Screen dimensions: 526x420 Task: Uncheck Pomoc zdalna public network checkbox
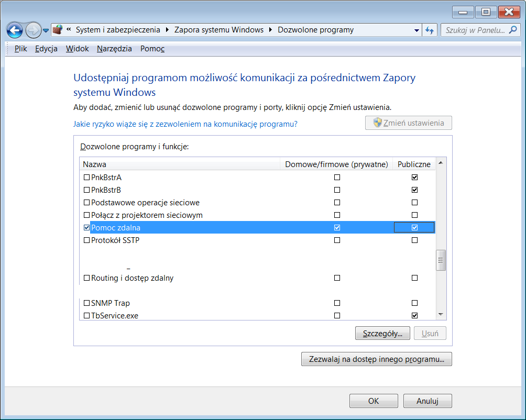(414, 228)
